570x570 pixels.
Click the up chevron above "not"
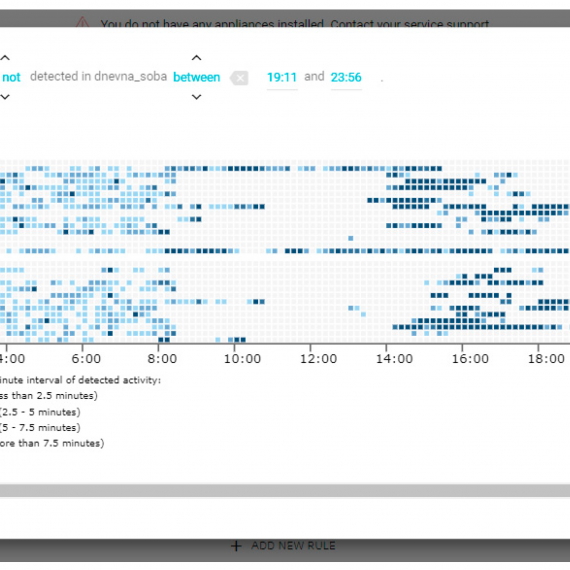(x=5, y=58)
